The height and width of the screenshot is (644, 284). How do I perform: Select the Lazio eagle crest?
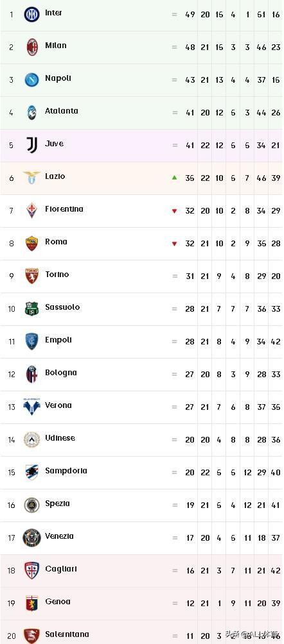(x=31, y=178)
